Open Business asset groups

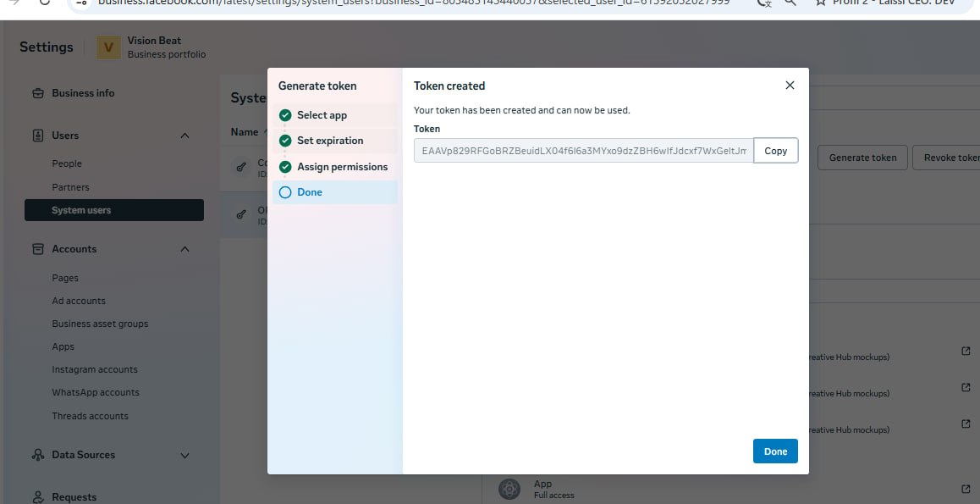100,324
